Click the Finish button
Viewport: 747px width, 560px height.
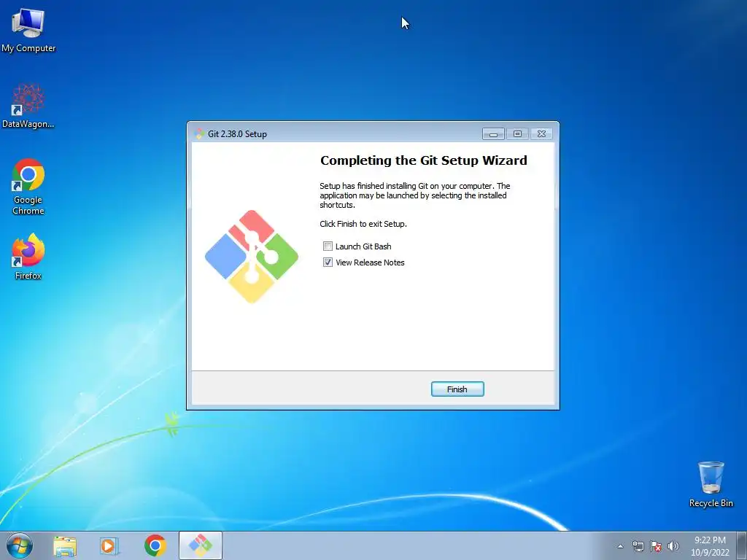(x=457, y=389)
